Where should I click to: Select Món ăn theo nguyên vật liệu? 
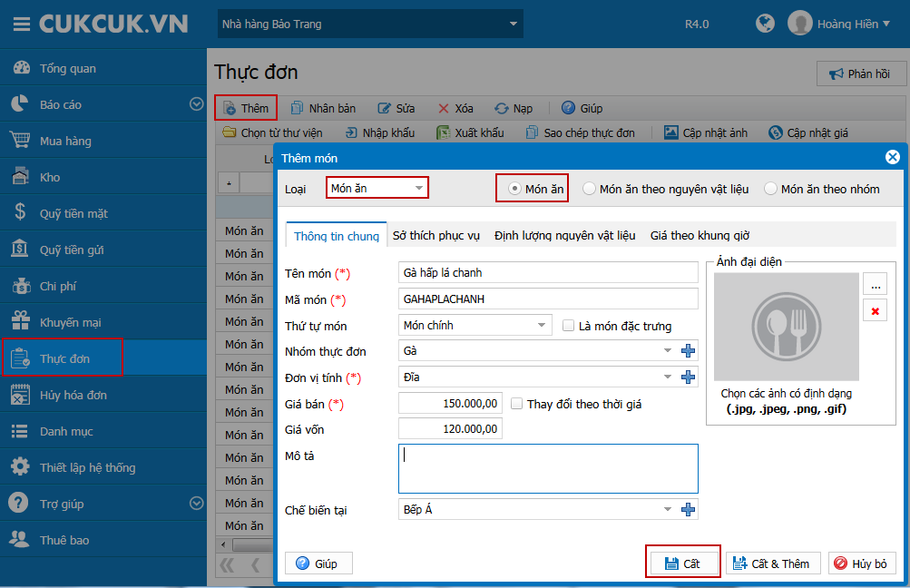click(589, 189)
